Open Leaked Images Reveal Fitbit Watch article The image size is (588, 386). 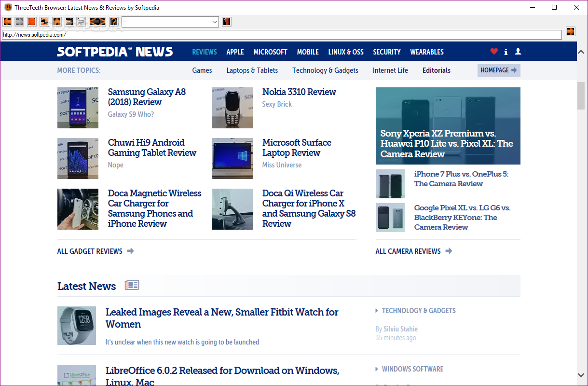click(x=222, y=318)
